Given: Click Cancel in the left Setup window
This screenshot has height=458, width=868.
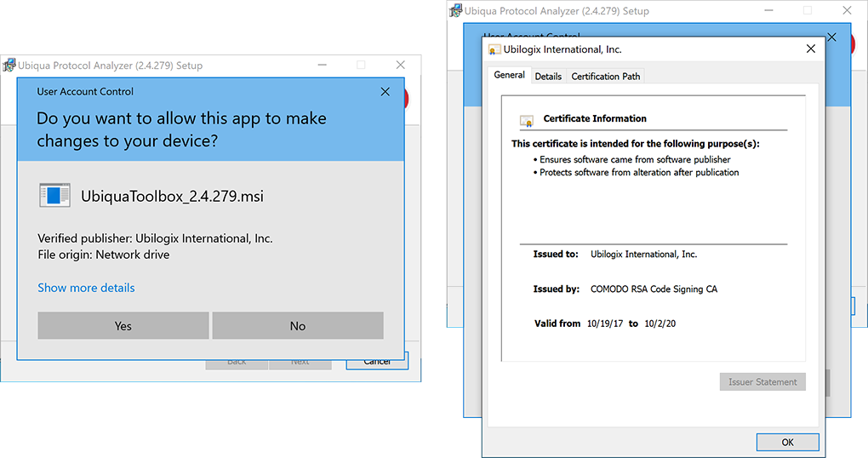Looking at the screenshot, I should click(x=377, y=362).
